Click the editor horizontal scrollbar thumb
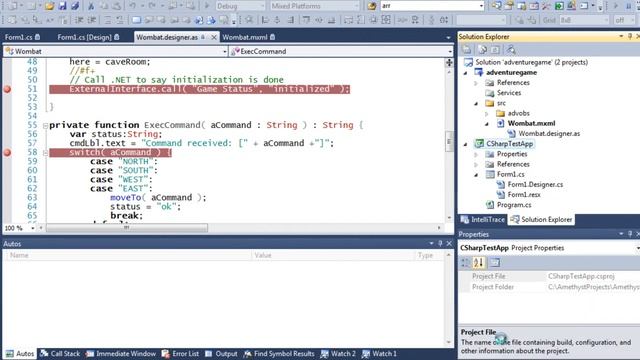This screenshot has height=360, width=640. 127,228
